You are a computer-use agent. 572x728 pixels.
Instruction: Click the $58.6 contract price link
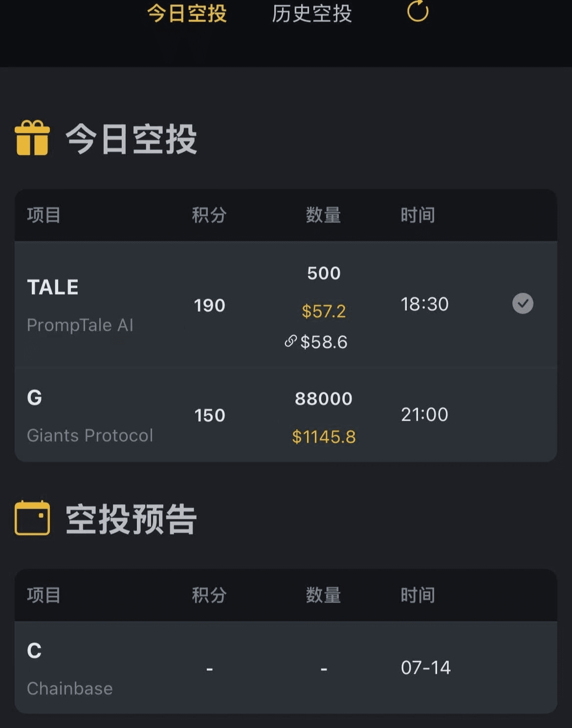[324, 342]
